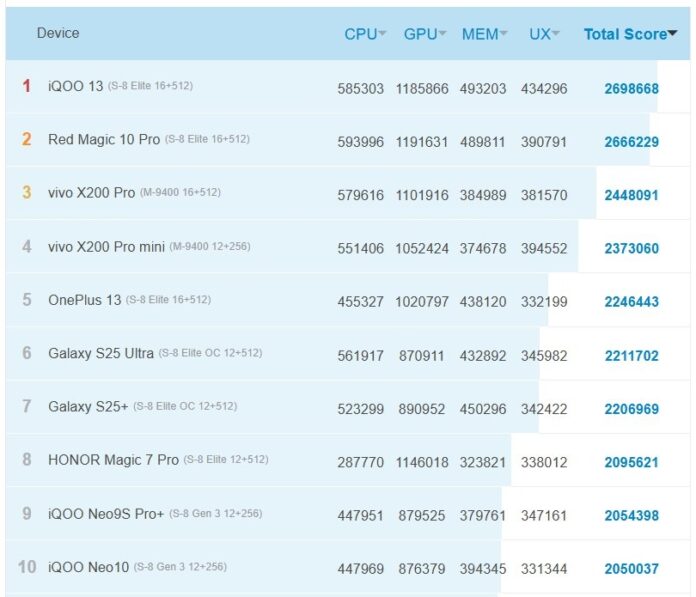Click MEM score 438120
Image resolution: width=696 pixels, height=597 pixels.
[483, 302]
